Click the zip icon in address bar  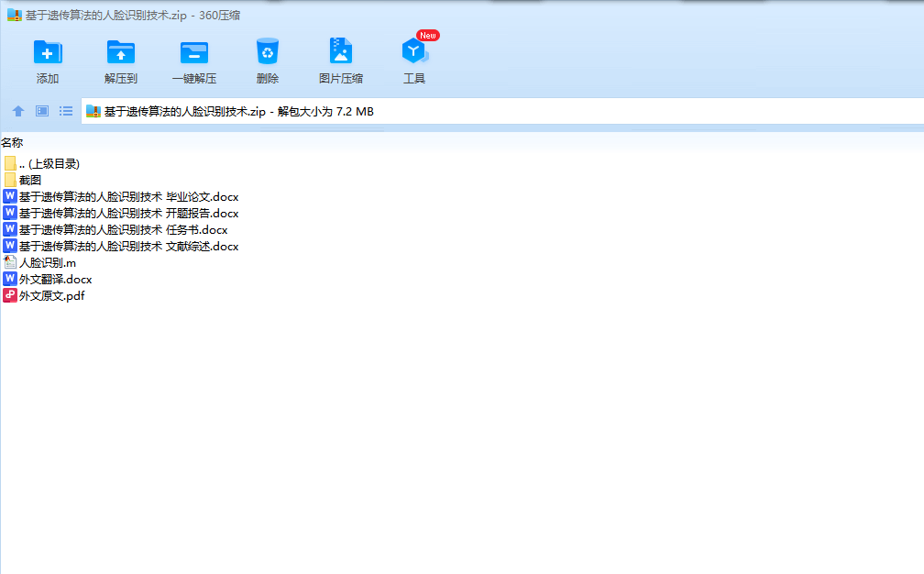[x=93, y=111]
